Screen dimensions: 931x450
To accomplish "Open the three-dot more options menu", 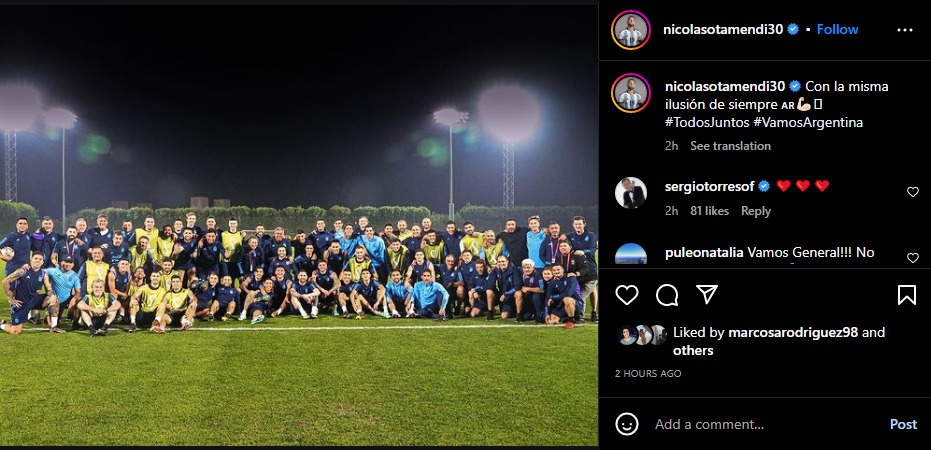I will [904, 30].
